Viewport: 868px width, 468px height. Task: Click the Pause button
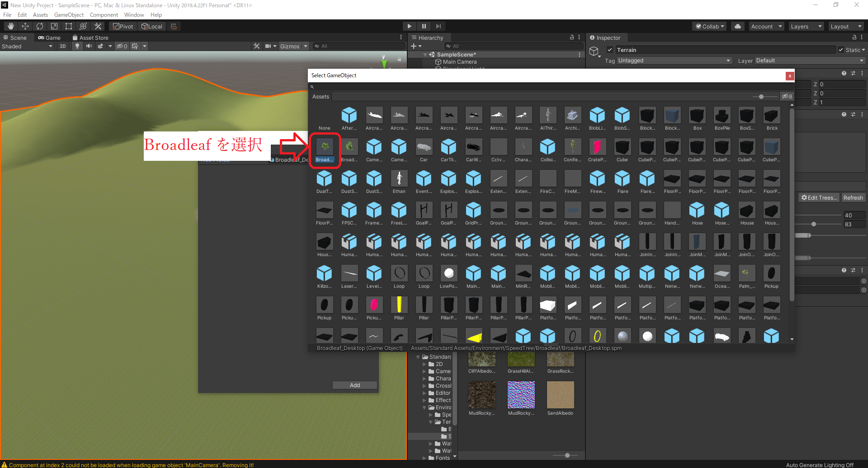click(x=424, y=26)
